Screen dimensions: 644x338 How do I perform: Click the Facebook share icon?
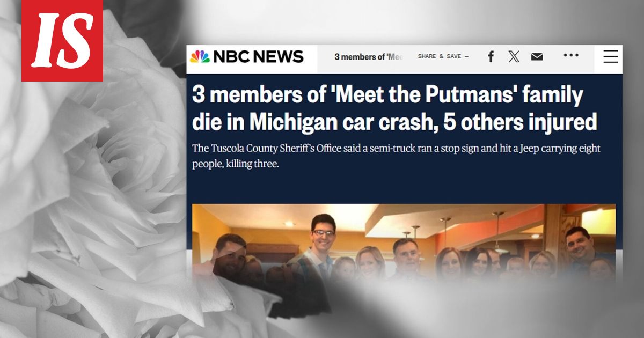coord(491,57)
